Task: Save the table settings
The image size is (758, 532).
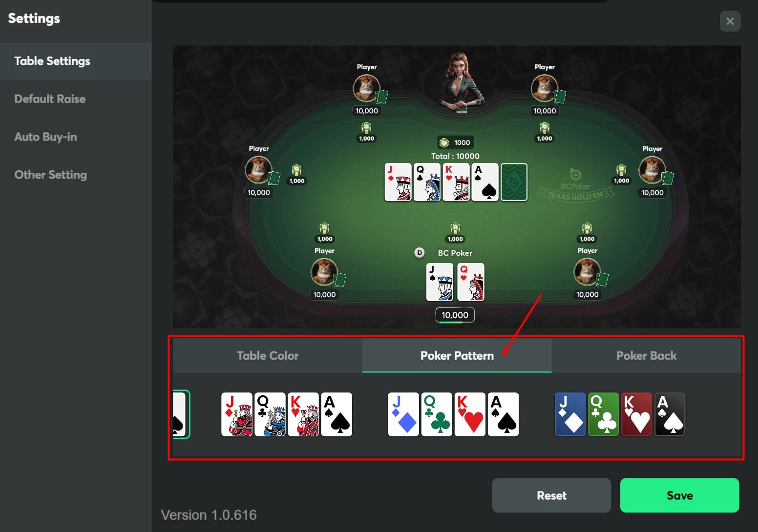Action: pyautogui.click(x=679, y=495)
